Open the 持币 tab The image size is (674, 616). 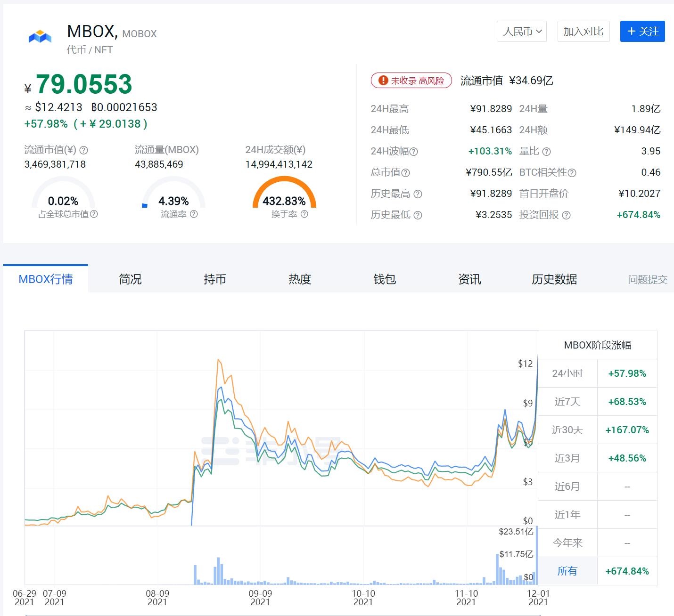(215, 279)
